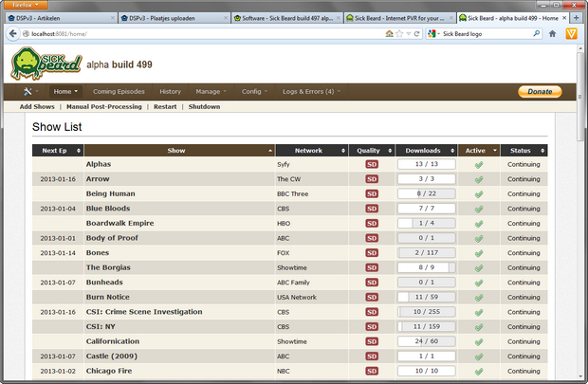Open Coming Episodes page
The width and height of the screenshot is (588, 384).
(119, 92)
